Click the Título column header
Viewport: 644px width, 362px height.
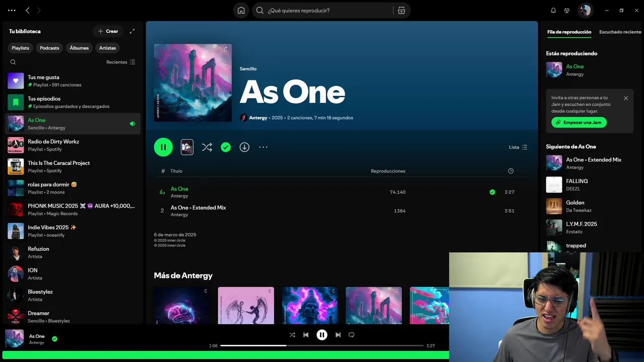(176, 171)
